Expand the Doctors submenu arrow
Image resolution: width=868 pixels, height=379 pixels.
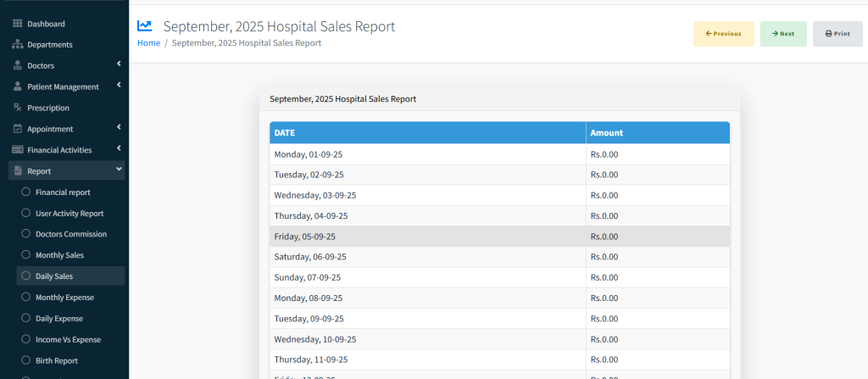119,64
